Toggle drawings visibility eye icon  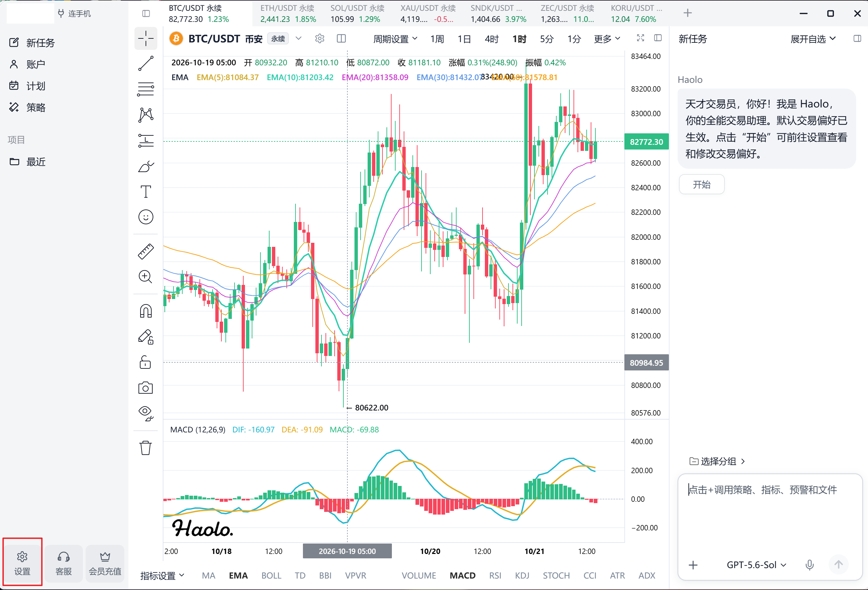coord(146,414)
